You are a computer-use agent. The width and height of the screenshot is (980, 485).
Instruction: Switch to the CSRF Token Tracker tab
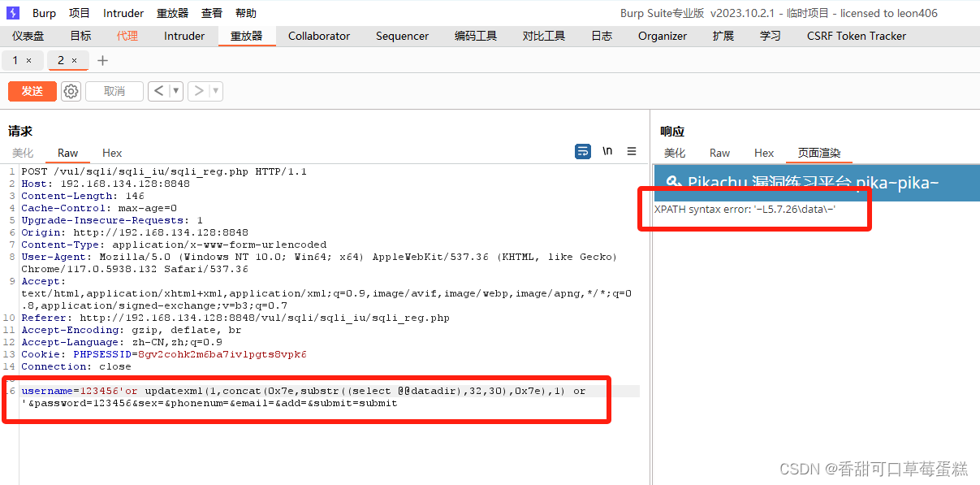coord(857,36)
